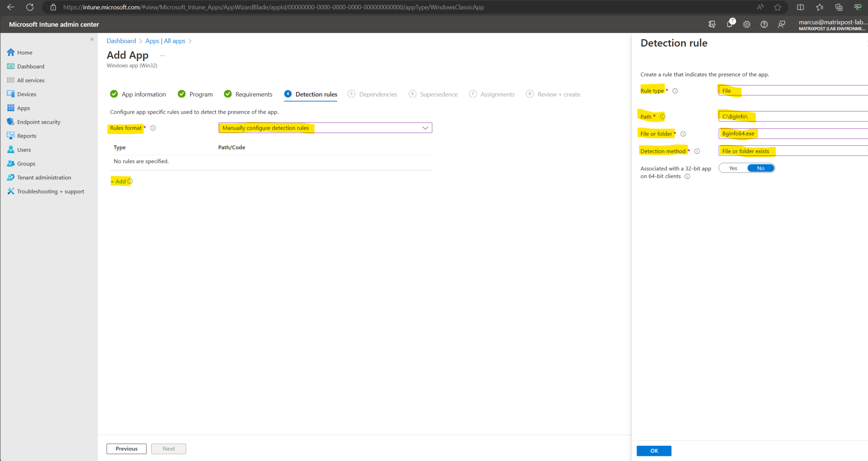Open Apps | All apps breadcrumb link
868x461 pixels.
pos(166,41)
